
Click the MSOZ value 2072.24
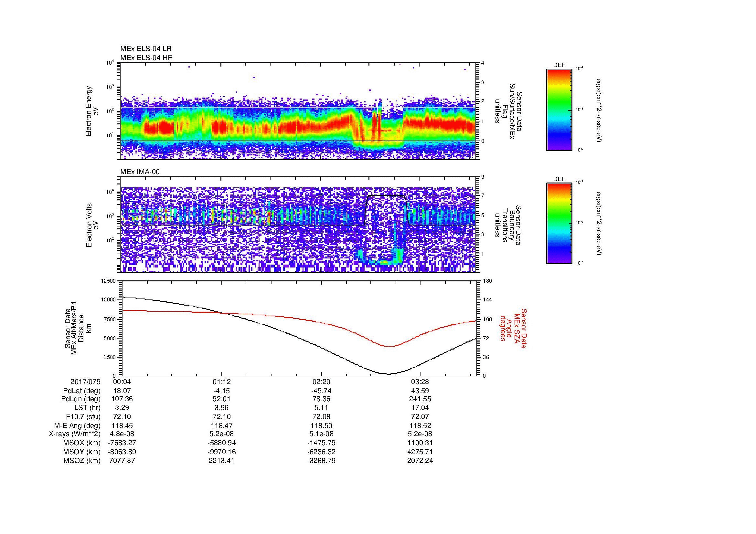[420, 461]
